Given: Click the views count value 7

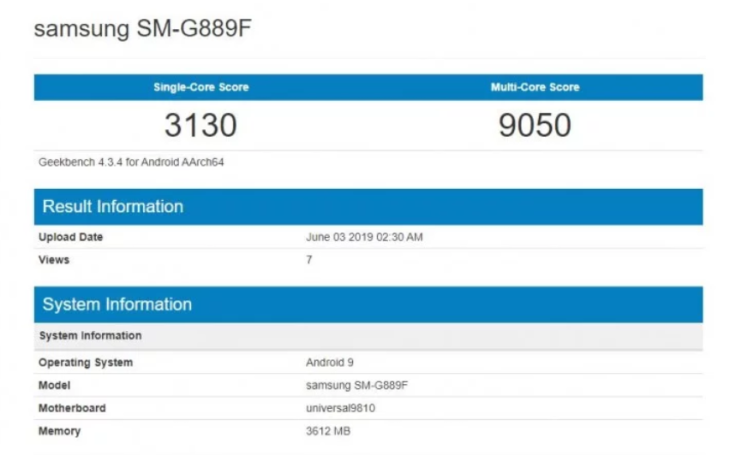Looking at the screenshot, I should coord(309,259).
